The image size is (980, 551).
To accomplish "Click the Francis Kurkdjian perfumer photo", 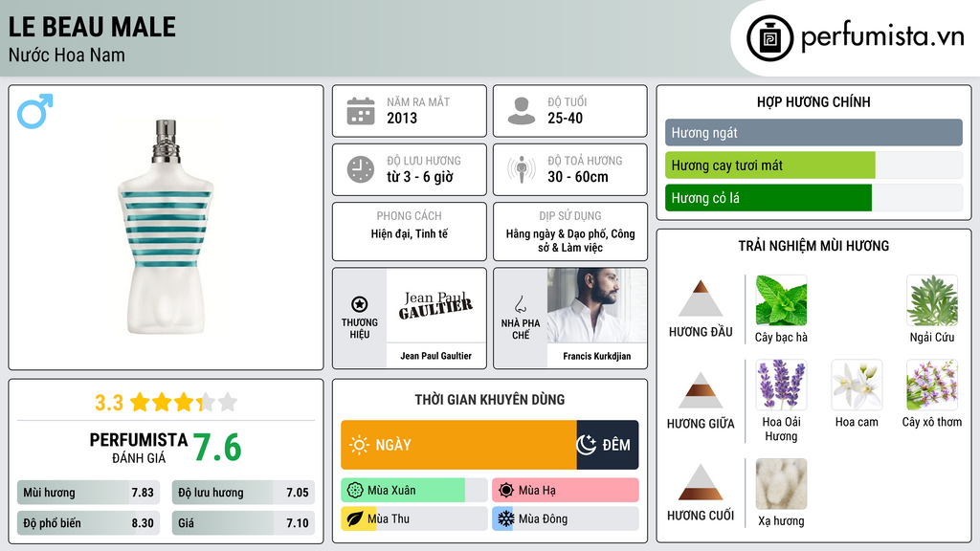I will 597,305.
